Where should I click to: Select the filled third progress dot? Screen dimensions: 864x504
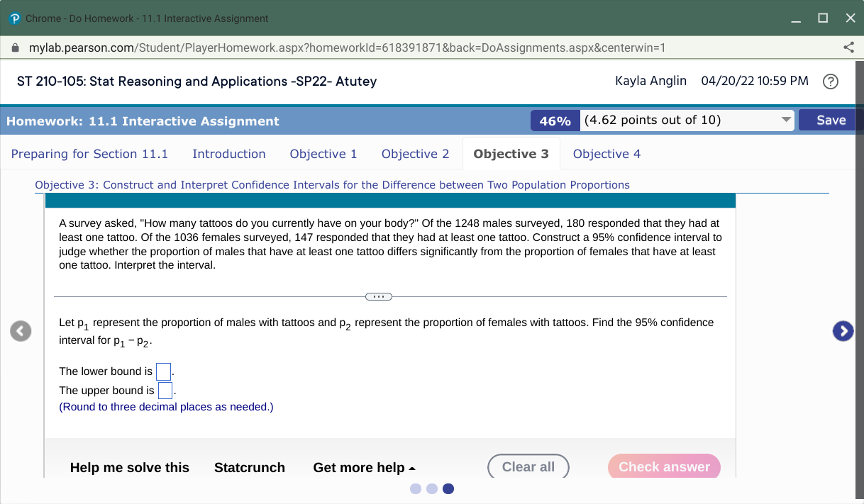pyautogui.click(x=448, y=488)
